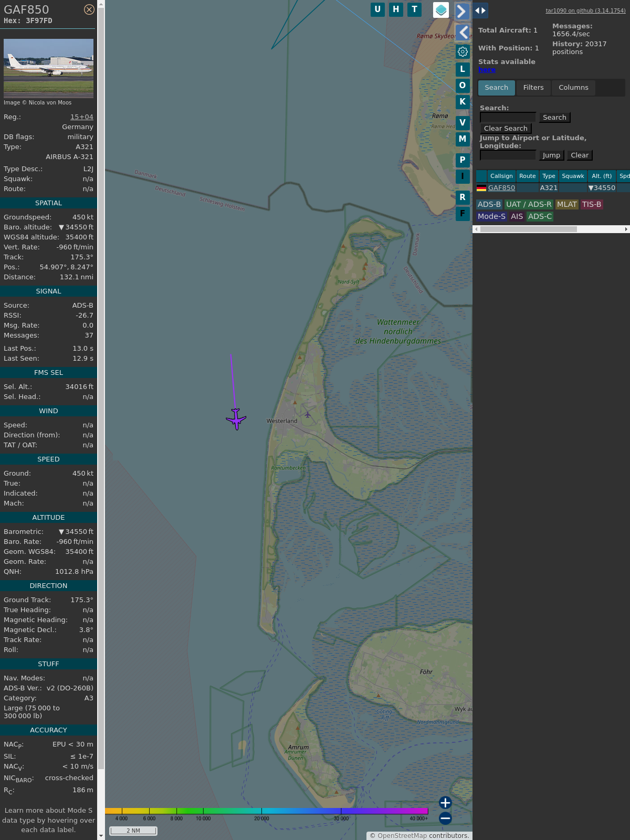Toggle the P map button
This screenshot has width=630, height=840.
click(x=463, y=160)
